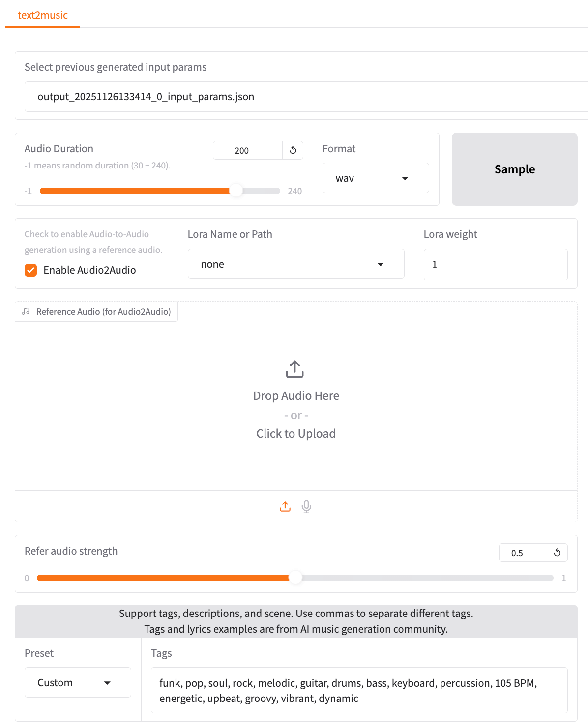This screenshot has height=728, width=588.
Task: Open the Format dropdown showing wav
Action: coord(376,178)
